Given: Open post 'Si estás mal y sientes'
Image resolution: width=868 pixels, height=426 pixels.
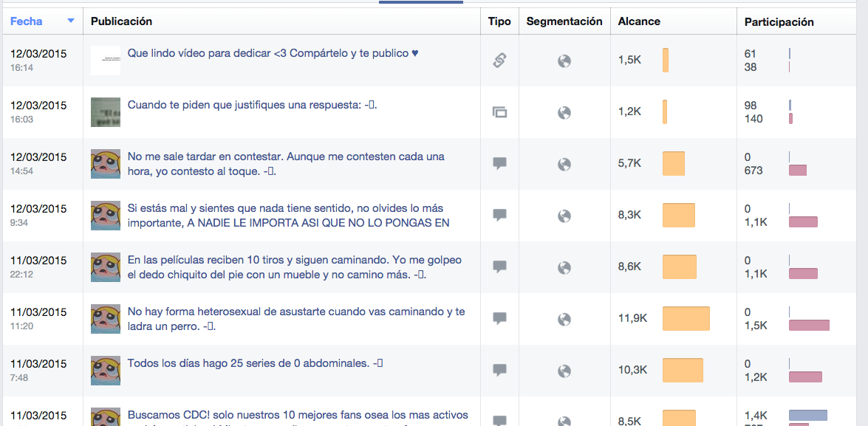Looking at the screenshot, I should 288,216.
